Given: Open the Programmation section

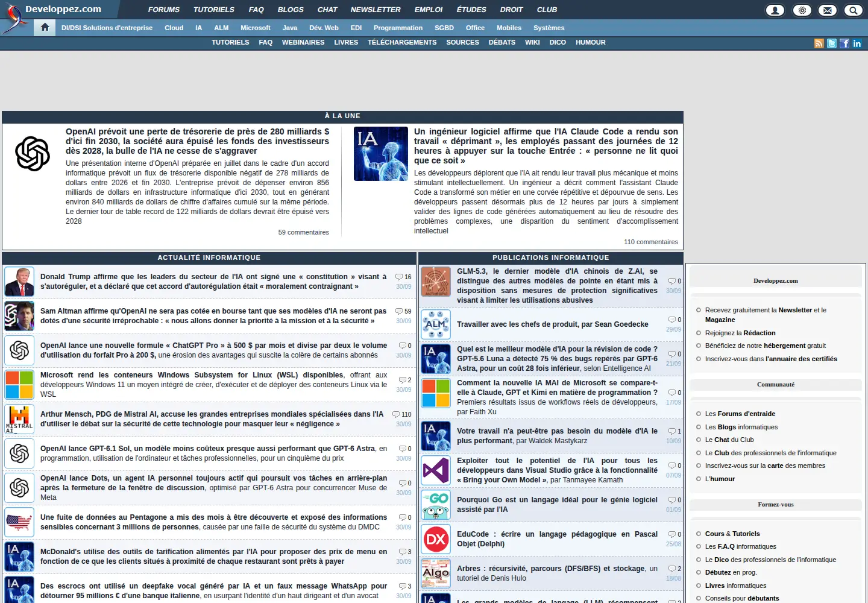Looking at the screenshot, I should click(x=398, y=28).
